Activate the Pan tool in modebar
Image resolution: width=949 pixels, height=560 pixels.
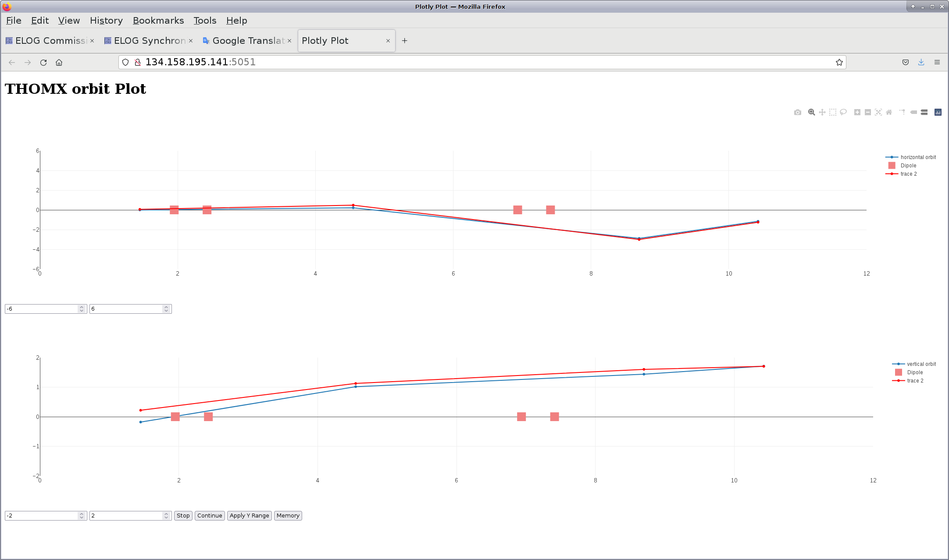point(822,113)
